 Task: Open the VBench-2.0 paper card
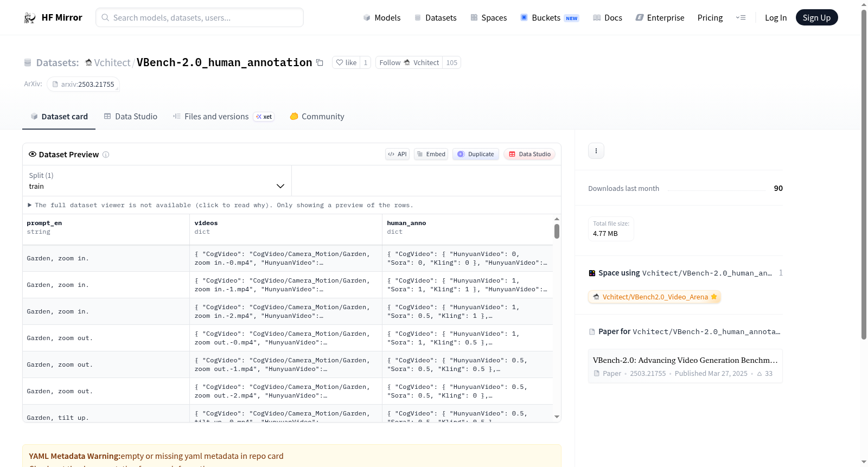[x=685, y=366]
